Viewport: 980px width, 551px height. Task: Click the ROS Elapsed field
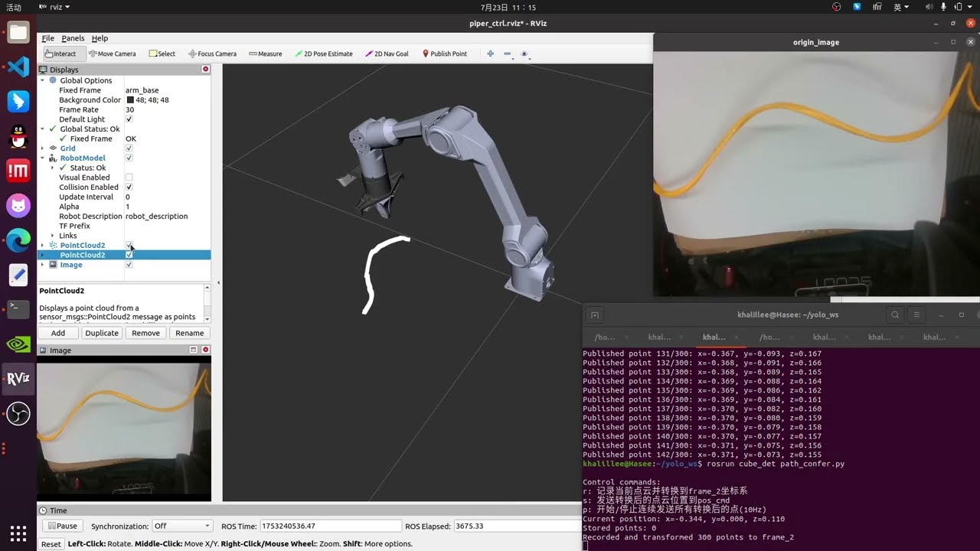517,526
